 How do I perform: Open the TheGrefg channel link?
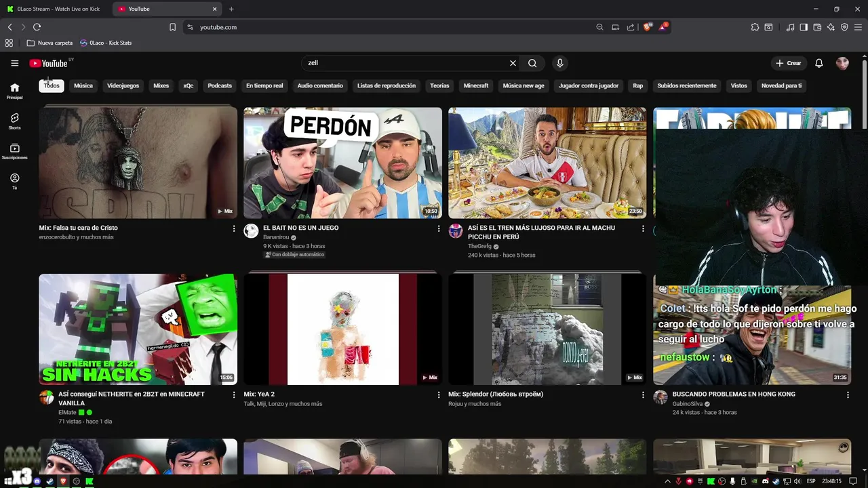(479, 247)
